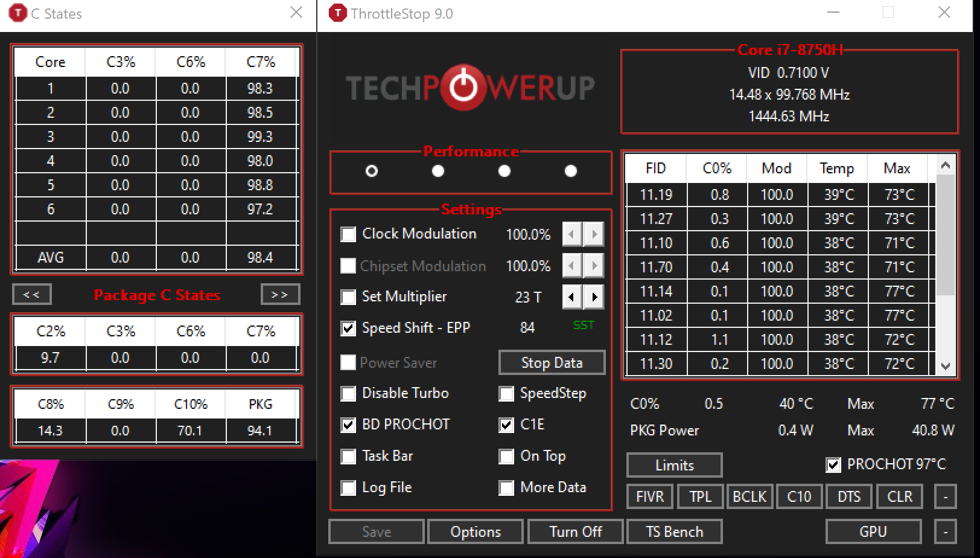Image resolution: width=980 pixels, height=558 pixels.
Task: Click the minus button next to GPU
Action: coord(946,531)
